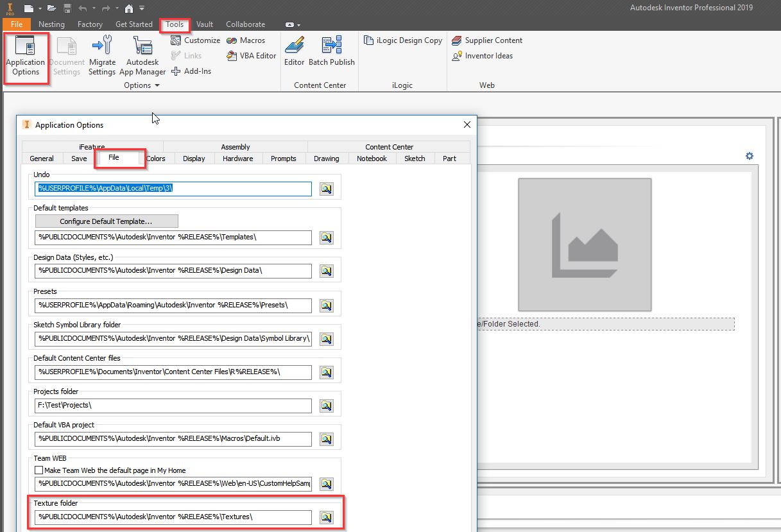Image resolution: width=781 pixels, height=532 pixels.
Task: Browse for the Default Content Center files folder
Action: (327, 372)
